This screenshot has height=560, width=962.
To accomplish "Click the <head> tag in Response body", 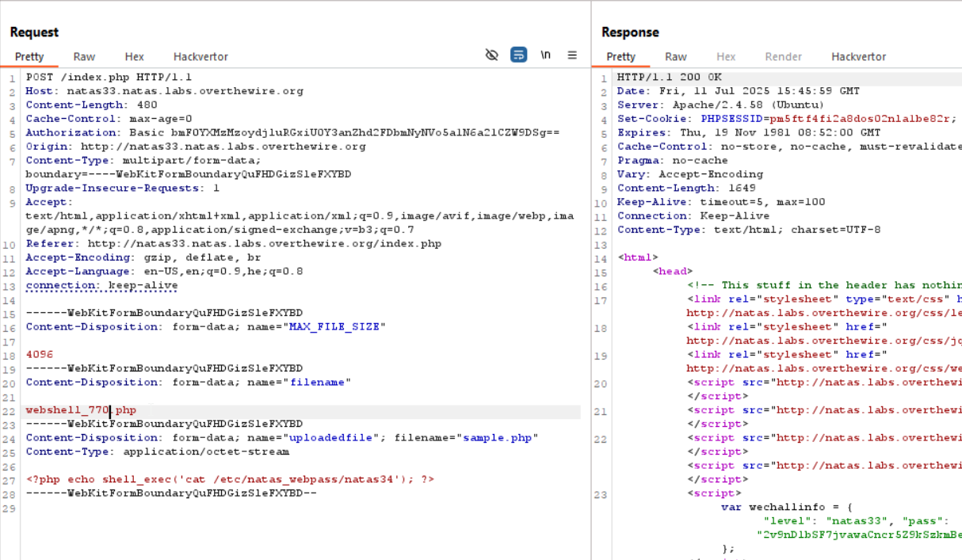I will pyautogui.click(x=673, y=271).
